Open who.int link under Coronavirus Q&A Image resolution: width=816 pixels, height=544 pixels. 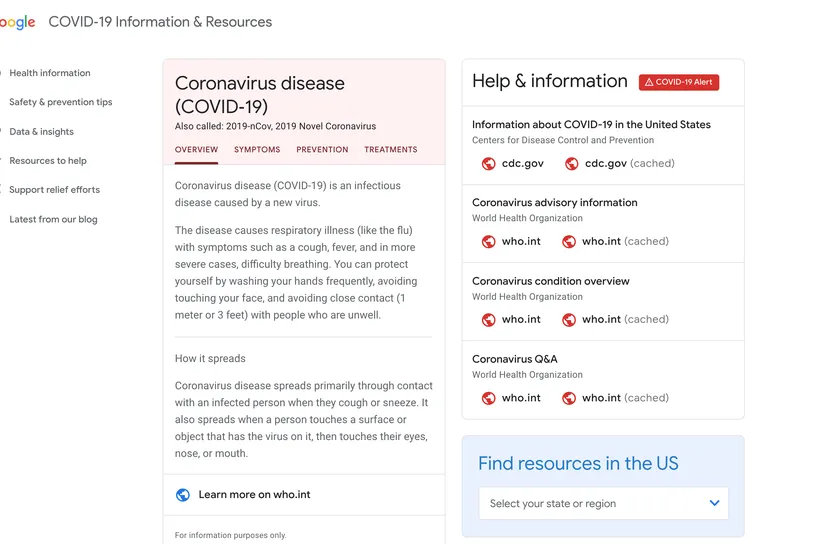pyautogui.click(x=521, y=398)
